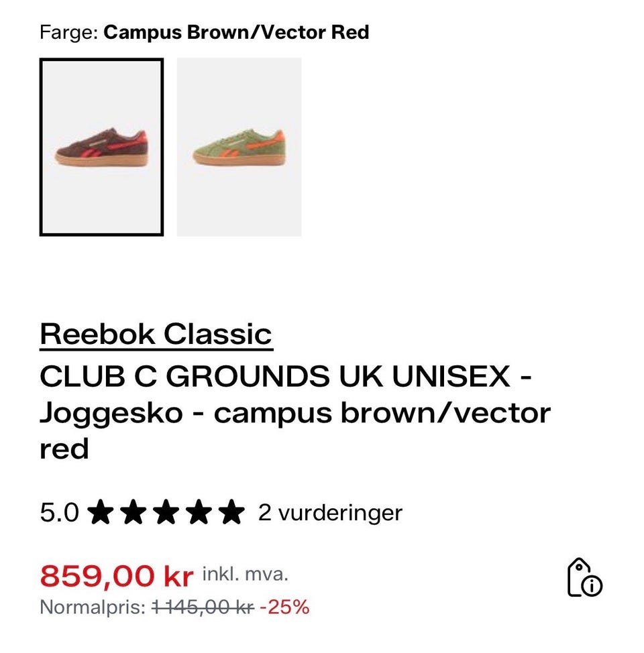
Task: Open the price tag info icon
Action: (584, 577)
